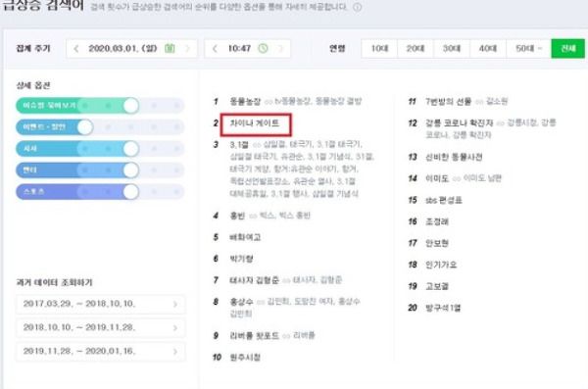The width and height of the screenshot is (588, 389).
Task: Open rank 19 keyword 고보결
Action: pos(437,286)
